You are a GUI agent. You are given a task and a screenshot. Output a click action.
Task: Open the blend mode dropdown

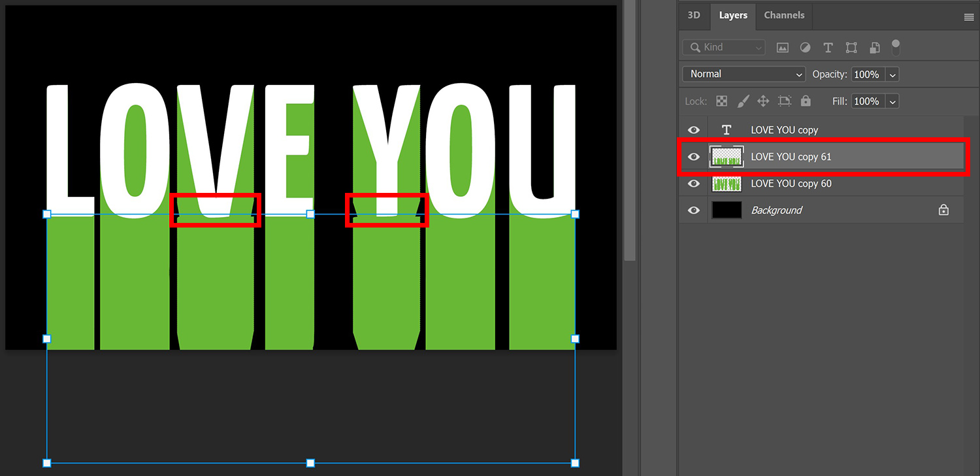click(x=743, y=74)
